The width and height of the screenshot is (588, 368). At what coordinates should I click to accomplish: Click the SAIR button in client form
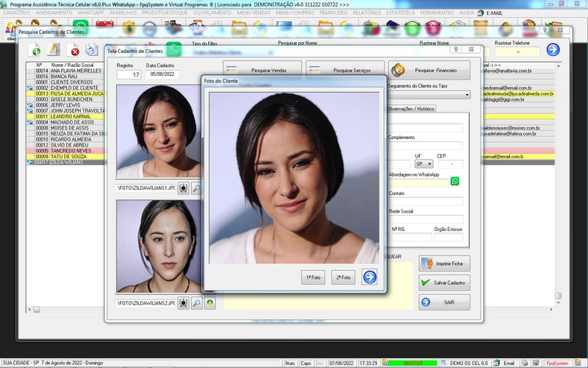click(x=445, y=302)
